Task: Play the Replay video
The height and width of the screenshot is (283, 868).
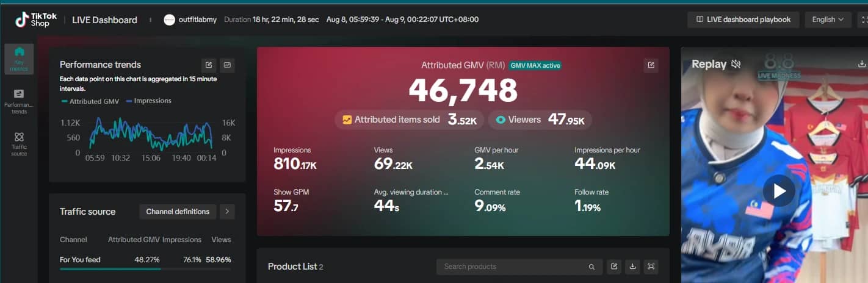Action: click(779, 191)
